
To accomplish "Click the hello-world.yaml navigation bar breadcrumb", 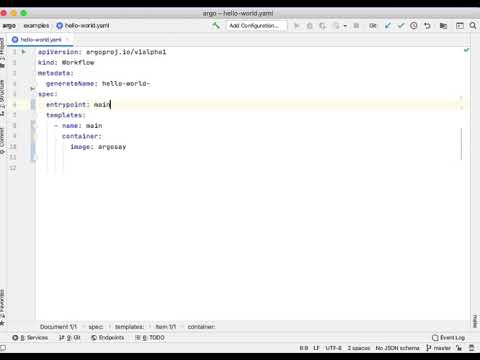I will pos(83,26).
